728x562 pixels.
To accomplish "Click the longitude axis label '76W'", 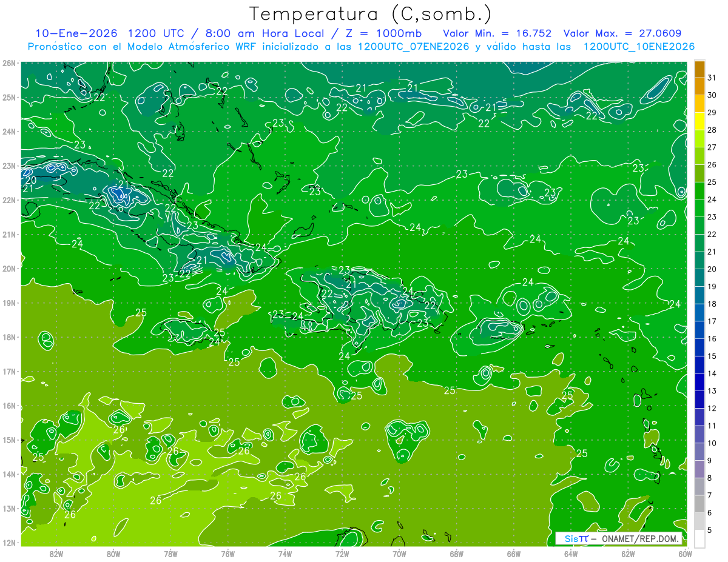I will (x=228, y=554).
